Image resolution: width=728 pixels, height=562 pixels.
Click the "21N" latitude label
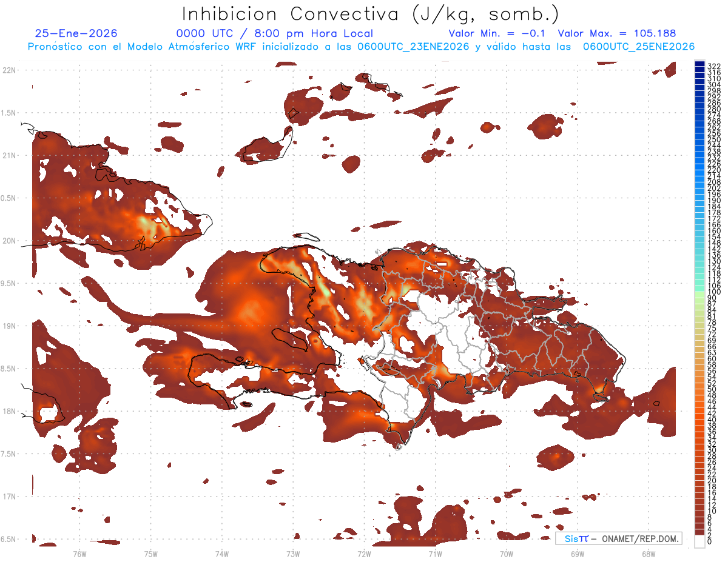tap(10, 155)
